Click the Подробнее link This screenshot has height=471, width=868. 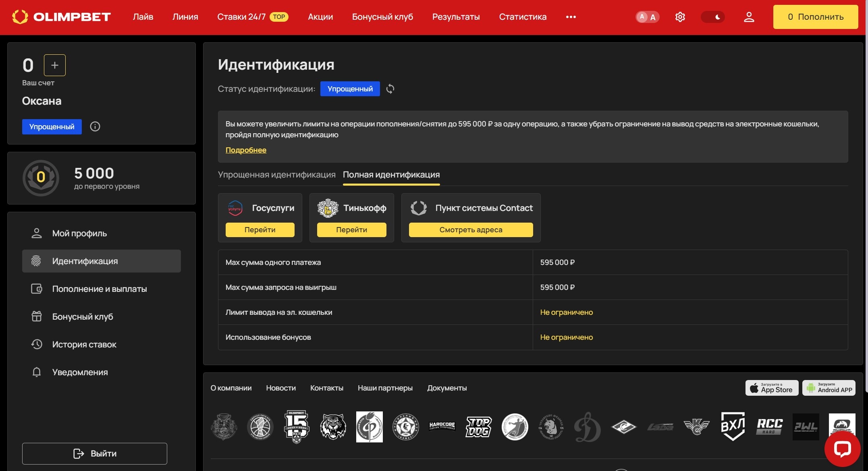tap(246, 150)
